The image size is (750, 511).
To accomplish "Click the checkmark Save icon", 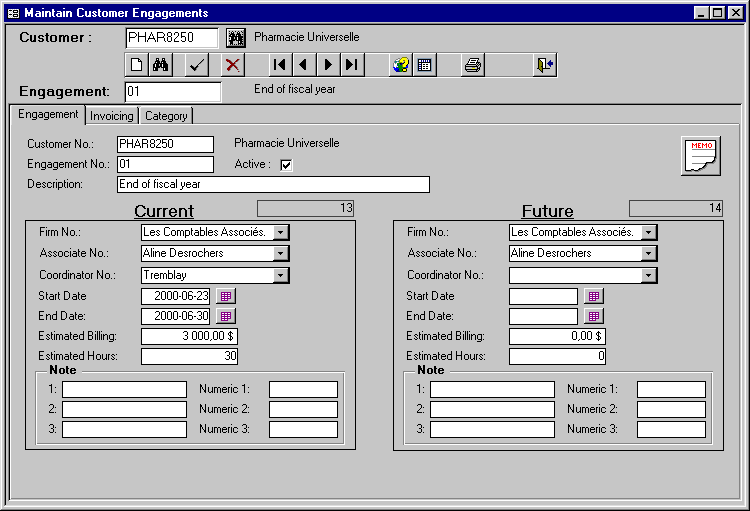I will point(197,65).
